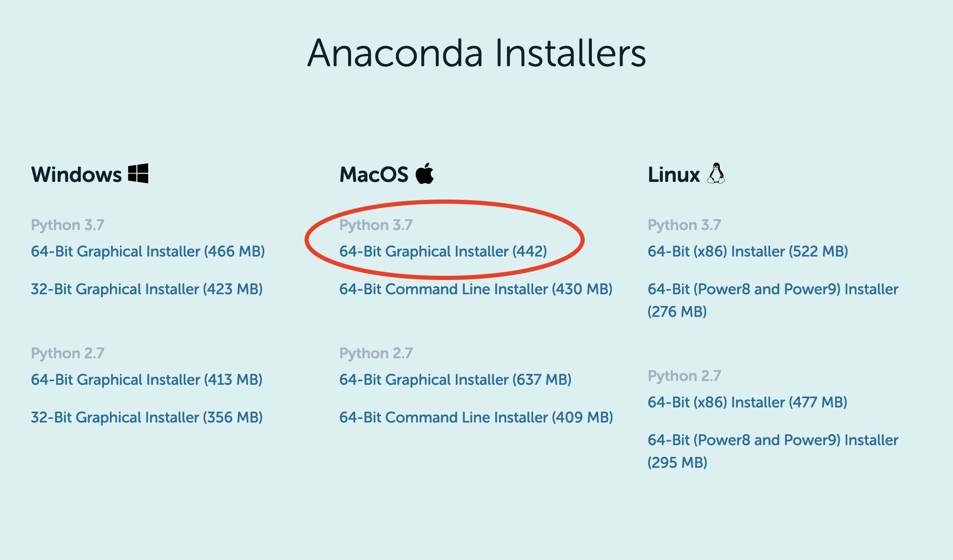Download Linux Python 2.7 x86 Installer 477 MB

[747, 402]
